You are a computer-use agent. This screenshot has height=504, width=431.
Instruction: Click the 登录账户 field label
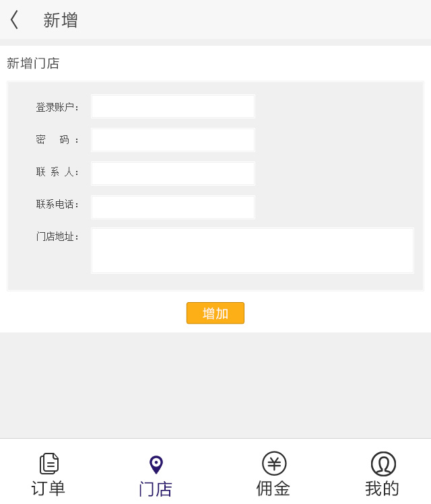pos(57,107)
